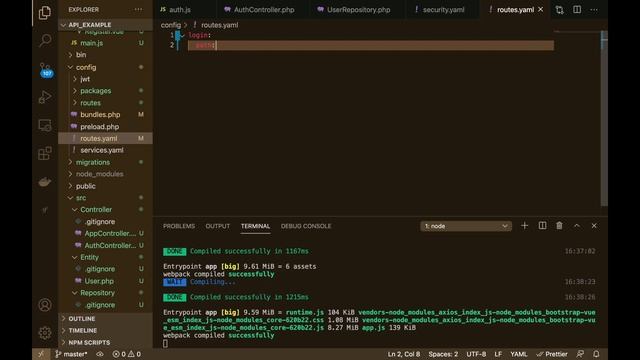
Task: Kill terminal with trash icon
Action: [559, 226]
